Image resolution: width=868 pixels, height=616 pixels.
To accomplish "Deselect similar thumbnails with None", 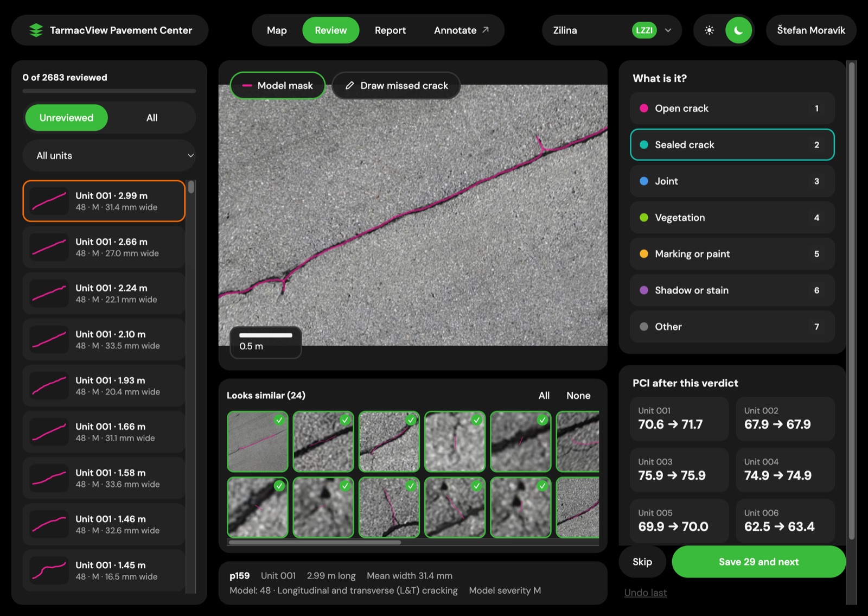I will [578, 396].
